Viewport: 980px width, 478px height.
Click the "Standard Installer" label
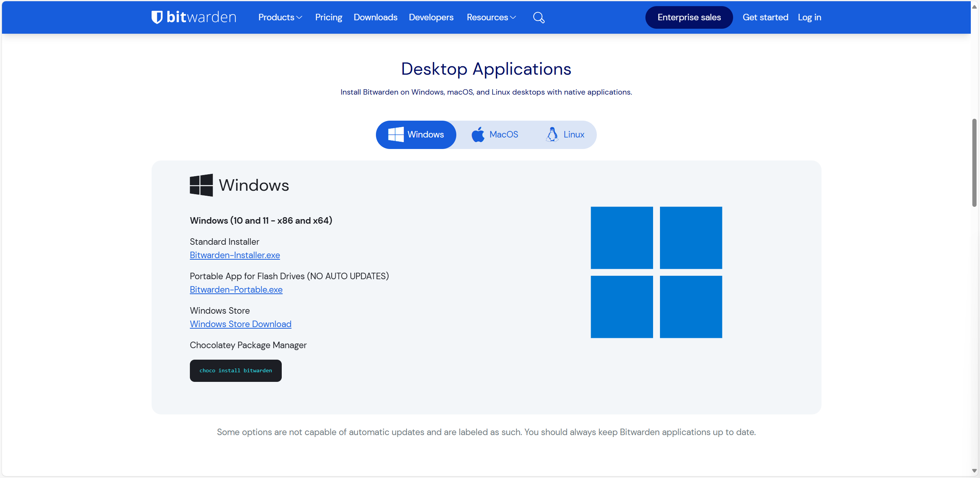224,242
